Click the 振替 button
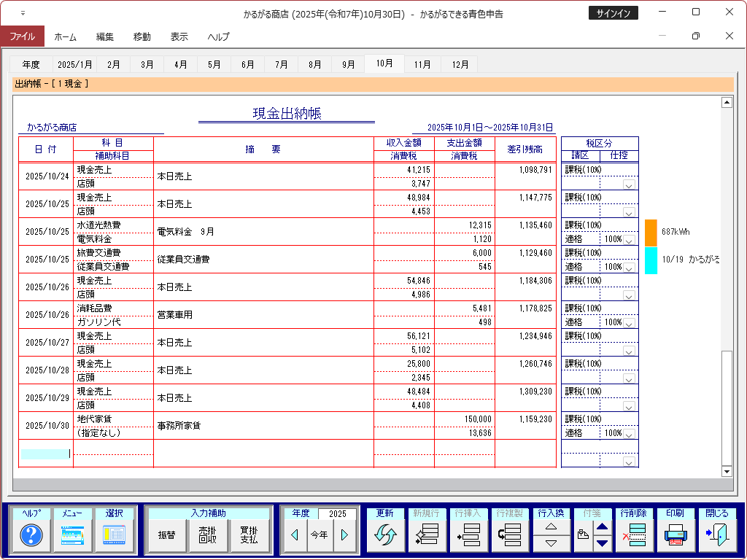This screenshot has width=747, height=560. click(x=166, y=535)
